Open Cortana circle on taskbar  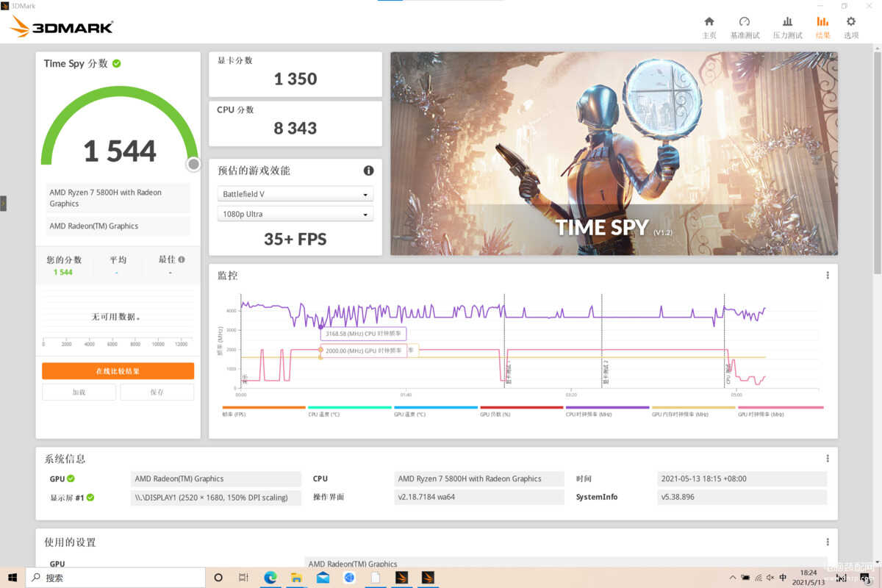click(218, 578)
